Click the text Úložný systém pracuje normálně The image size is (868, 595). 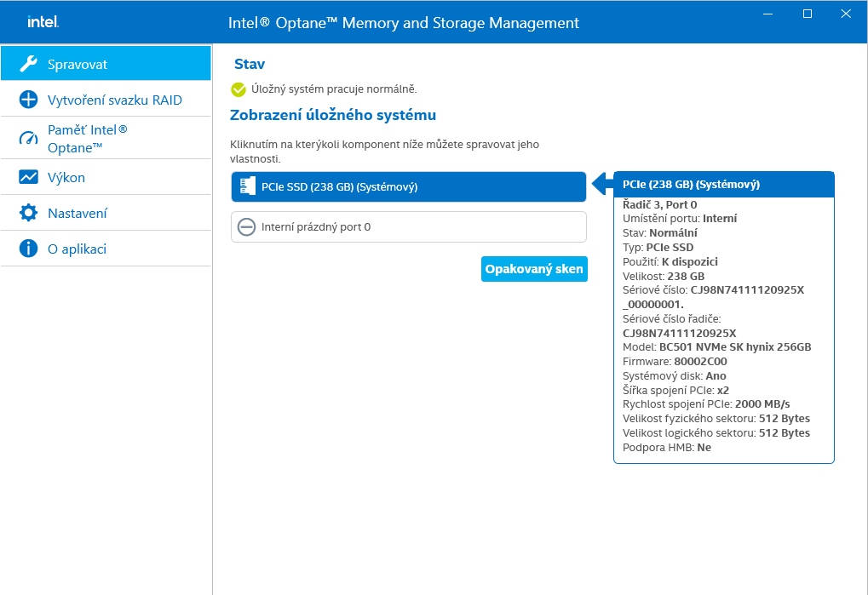(x=334, y=89)
